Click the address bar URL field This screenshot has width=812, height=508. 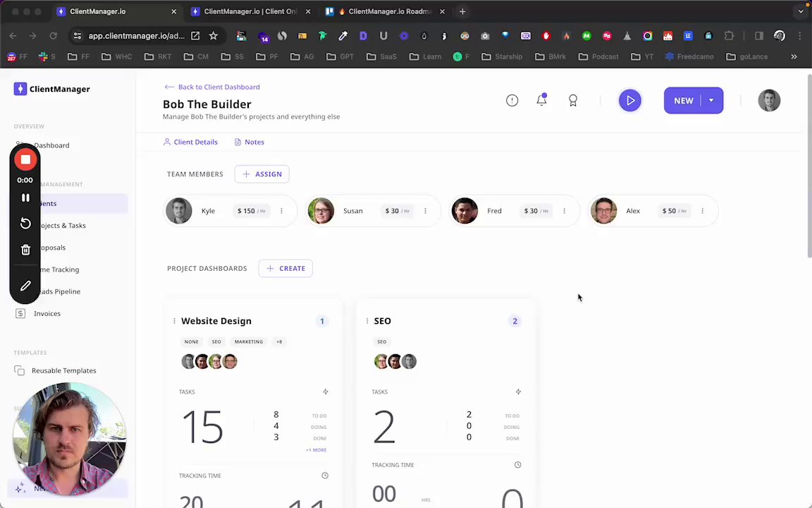(x=136, y=36)
